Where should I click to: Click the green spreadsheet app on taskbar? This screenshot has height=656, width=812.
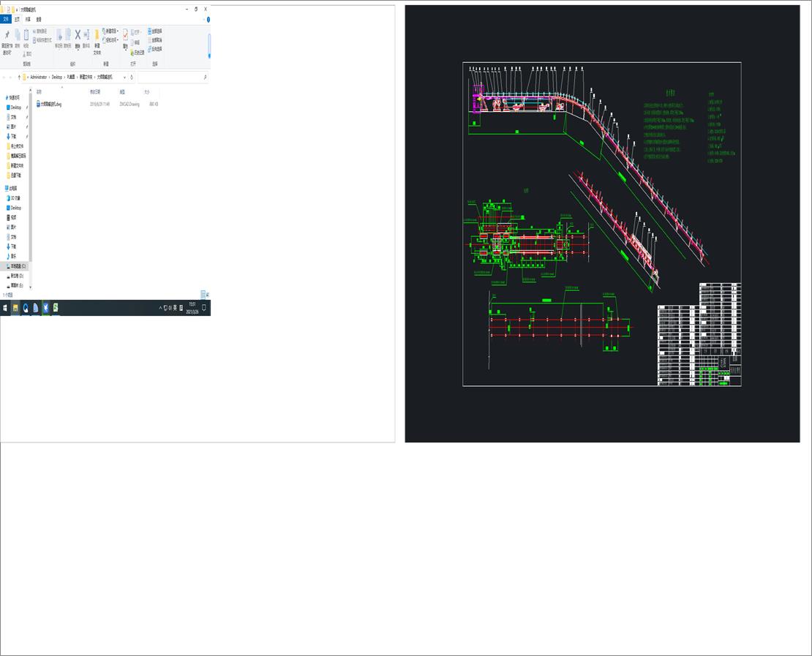56,308
